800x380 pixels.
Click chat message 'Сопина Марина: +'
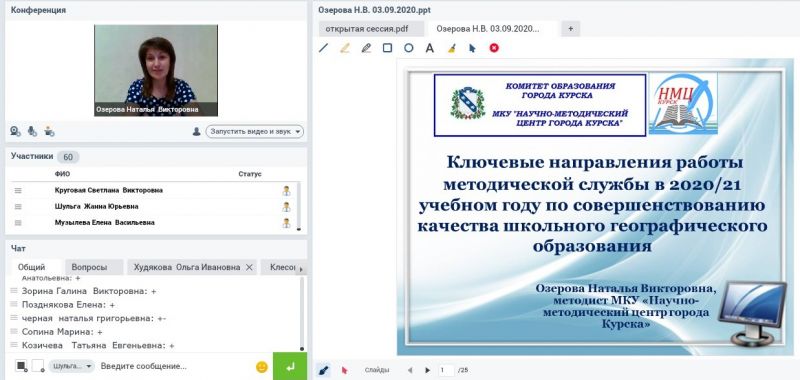pyautogui.click(x=62, y=332)
